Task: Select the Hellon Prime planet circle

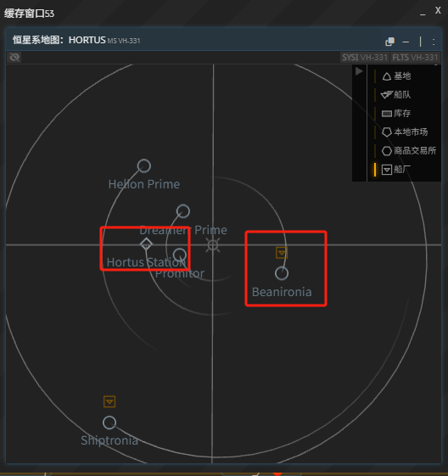Action: 144,166
